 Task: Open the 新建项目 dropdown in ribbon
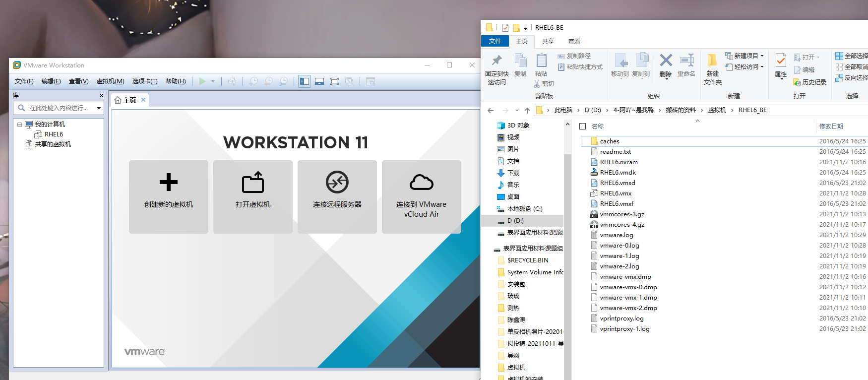pyautogui.click(x=744, y=56)
